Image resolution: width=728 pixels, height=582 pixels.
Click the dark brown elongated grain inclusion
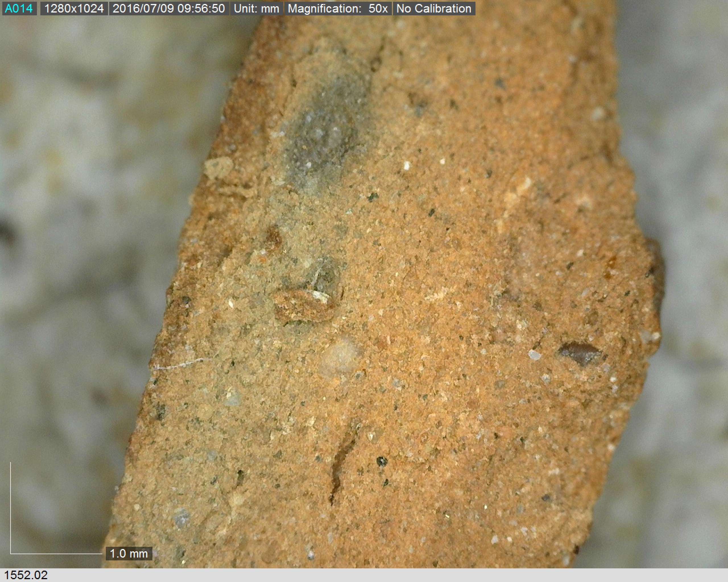[x=580, y=353]
